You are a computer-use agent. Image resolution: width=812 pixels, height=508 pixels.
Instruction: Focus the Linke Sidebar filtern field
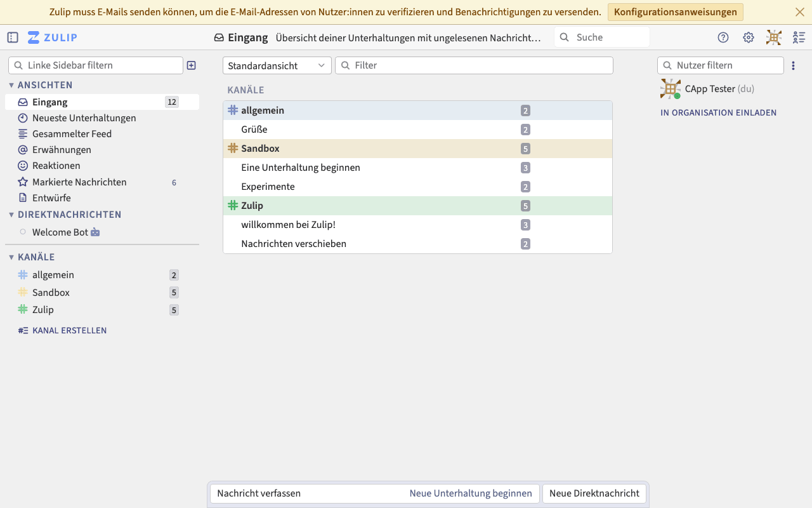[96, 65]
